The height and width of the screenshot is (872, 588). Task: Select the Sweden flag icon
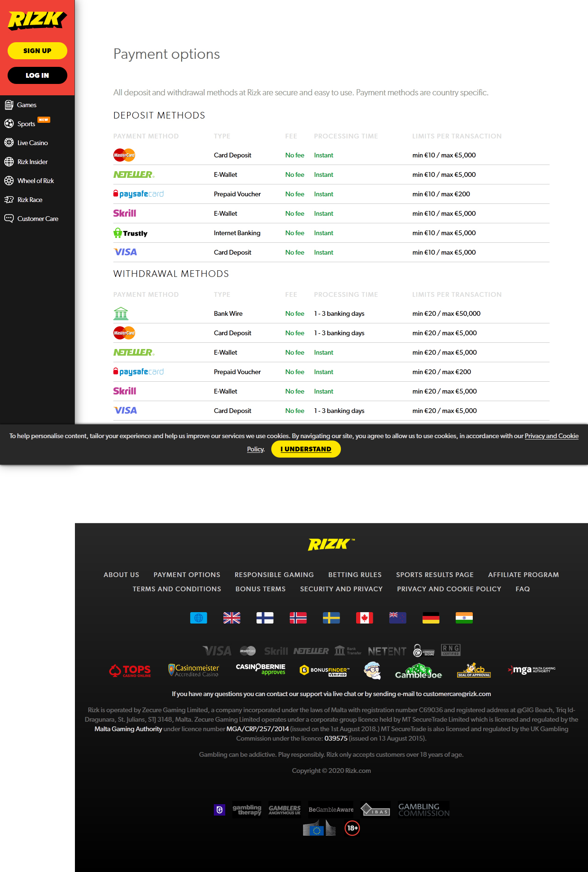331,618
